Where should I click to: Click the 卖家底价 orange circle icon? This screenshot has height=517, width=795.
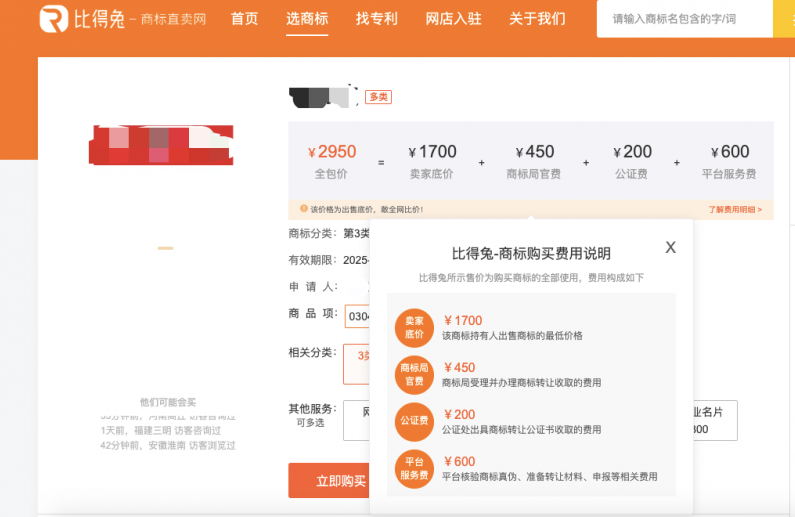414,328
